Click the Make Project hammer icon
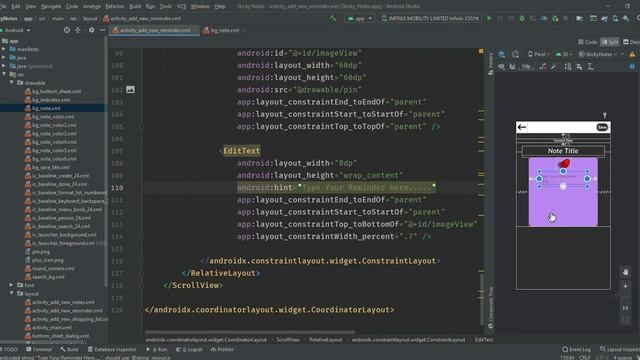 click(x=333, y=18)
